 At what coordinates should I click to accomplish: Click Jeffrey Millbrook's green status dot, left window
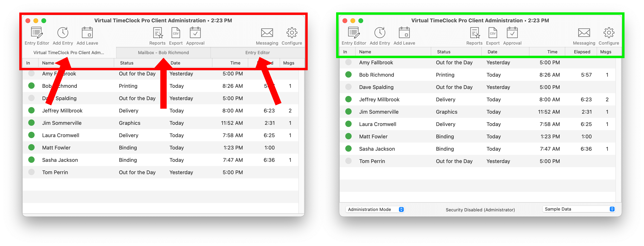pyautogui.click(x=31, y=110)
